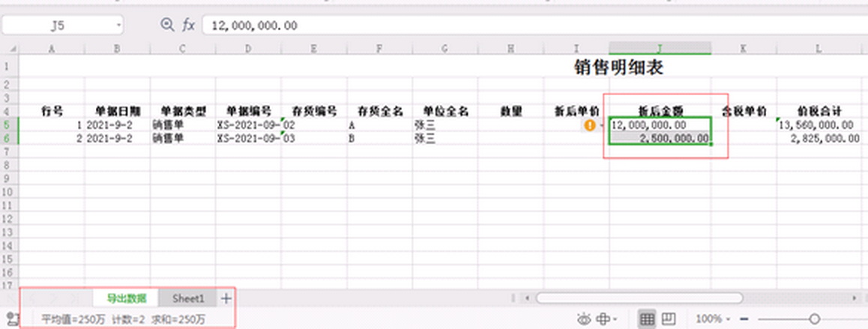The width and height of the screenshot is (868, 329).
Task: Open the reading mode crosshair dropdown
Action: click(x=606, y=319)
